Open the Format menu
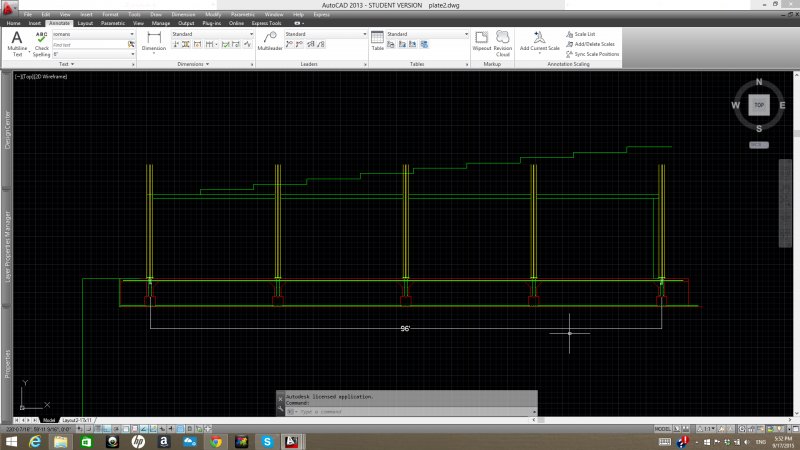 pos(110,15)
